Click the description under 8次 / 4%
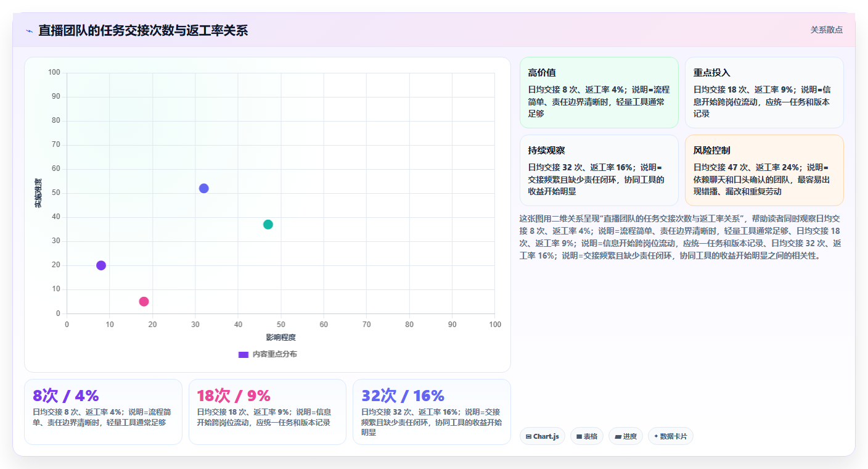868x469 pixels. [103, 417]
